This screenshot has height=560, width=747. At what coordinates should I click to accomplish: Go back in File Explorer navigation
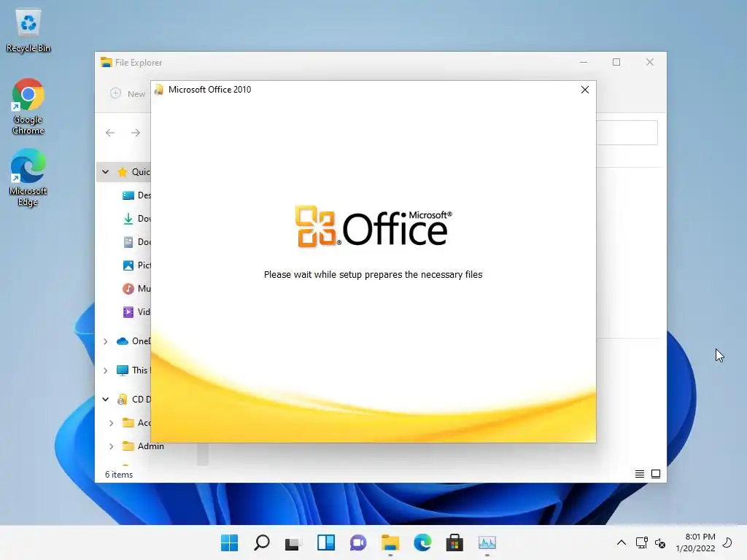click(110, 133)
